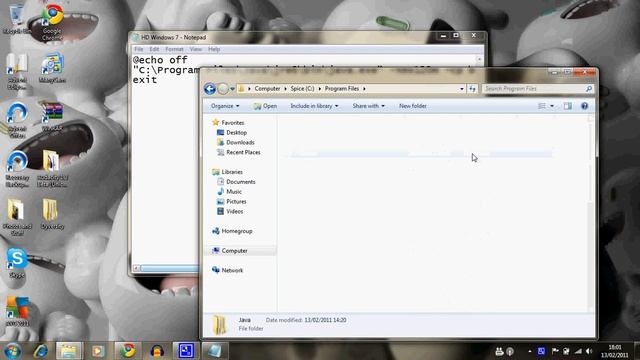The image size is (640, 360).
Task: Select Computer in navigation pane
Action: [x=229, y=251]
